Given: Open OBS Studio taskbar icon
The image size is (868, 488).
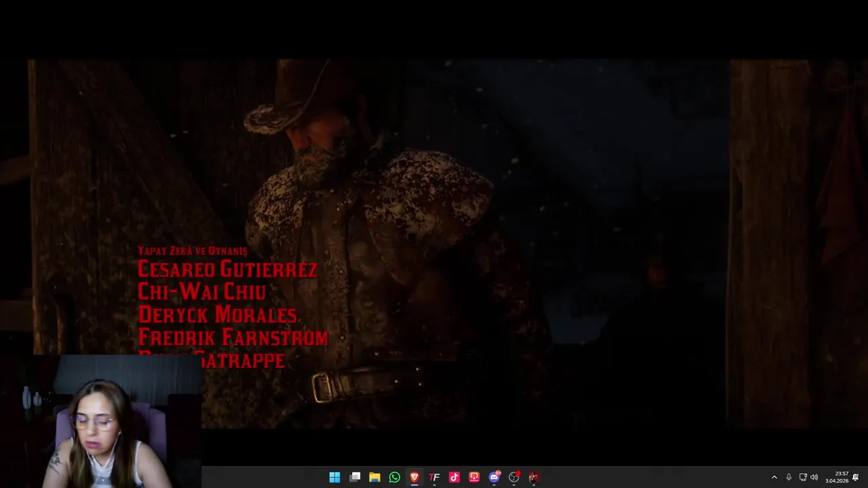Looking at the screenshot, I should 514,477.
